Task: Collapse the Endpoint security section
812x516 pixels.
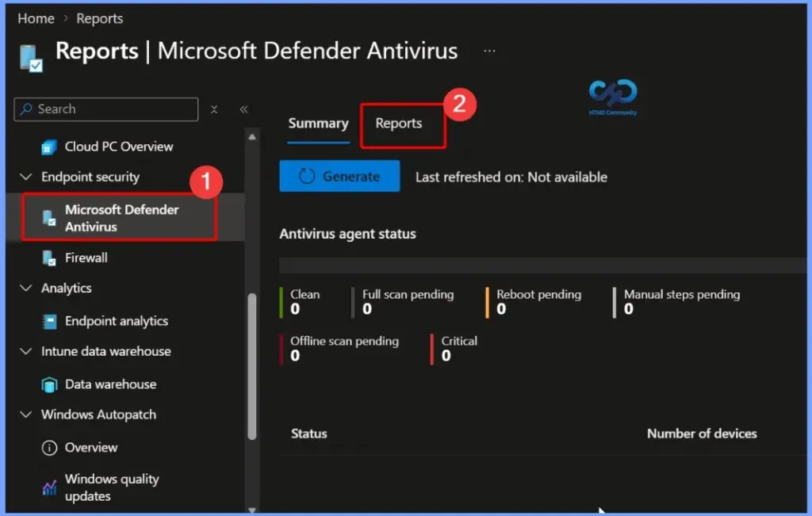Action: (x=25, y=177)
